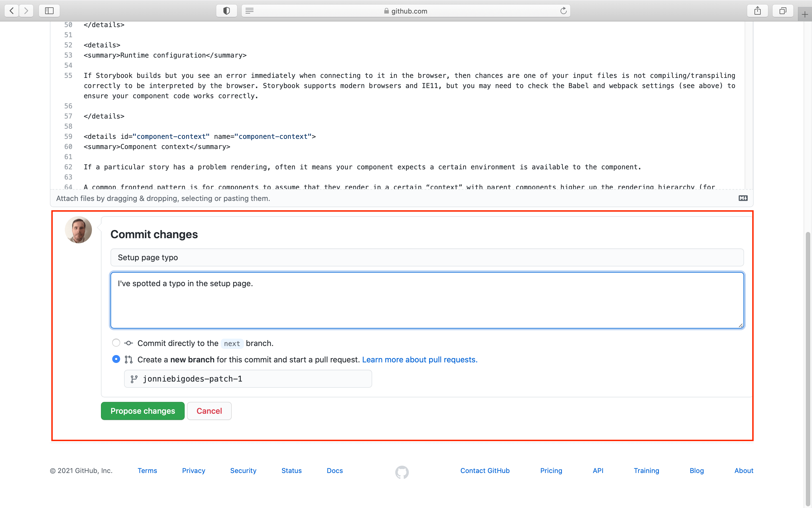The height and width of the screenshot is (508, 812).
Task: Edit the jonniebigodes-patch-1 branch name field
Action: [248, 379]
